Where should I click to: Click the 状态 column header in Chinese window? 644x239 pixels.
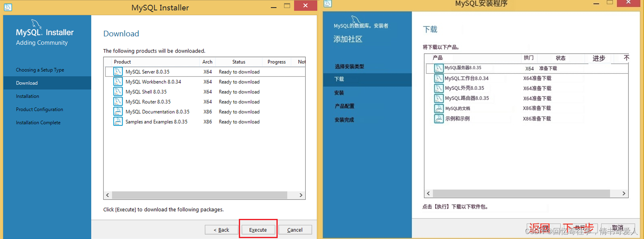(x=561, y=58)
